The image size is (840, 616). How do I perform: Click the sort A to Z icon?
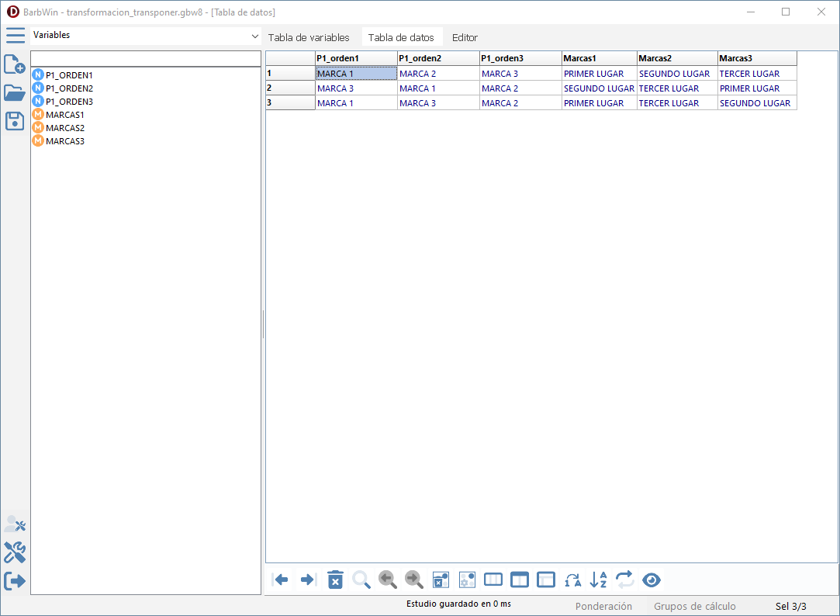tap(598, 580)
